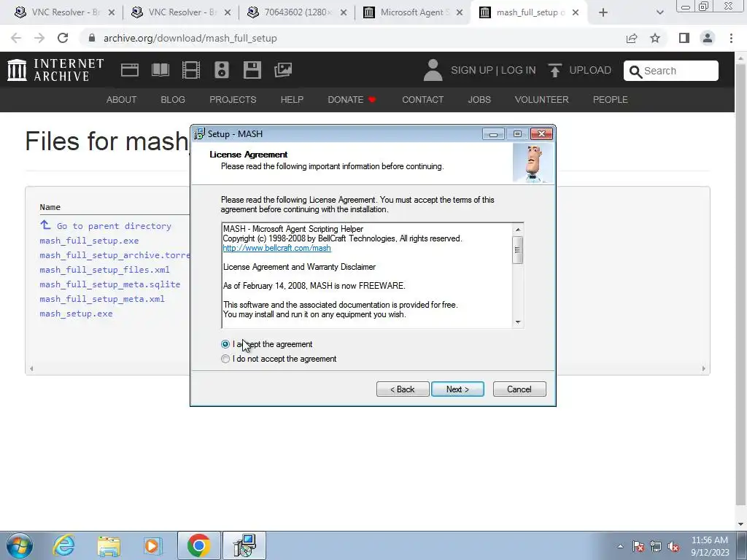Viewport: 747px width, 560px height.
Task: Switch to the first VNC Resolver tab
Action: (x=64, y=12)
